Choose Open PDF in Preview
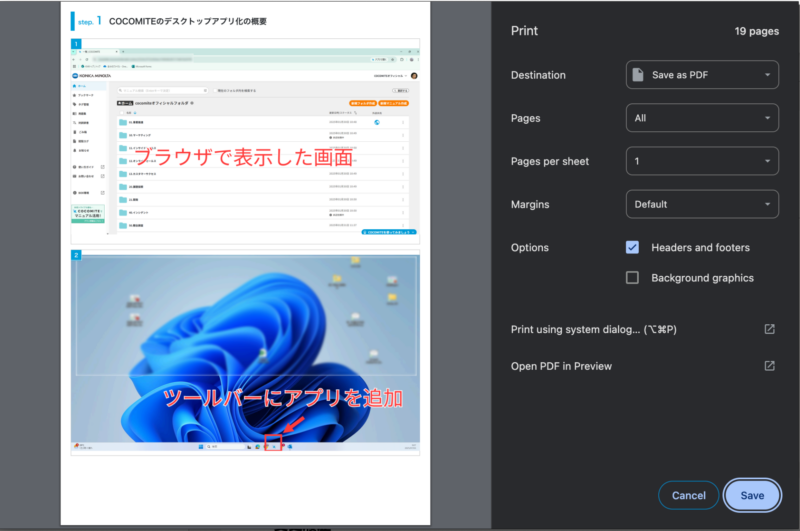Image resolution: width=800 pixels, height=531 pixels. 561,366
